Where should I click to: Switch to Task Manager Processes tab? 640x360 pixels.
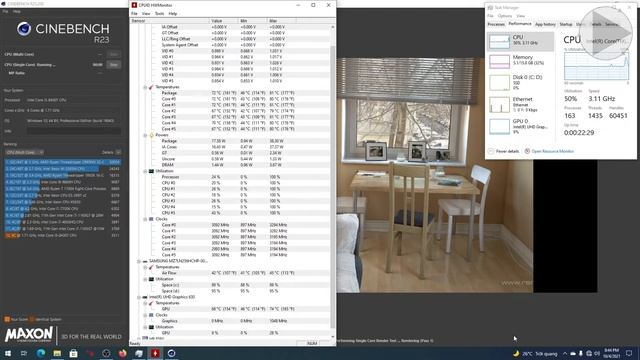tap(496, 24)
